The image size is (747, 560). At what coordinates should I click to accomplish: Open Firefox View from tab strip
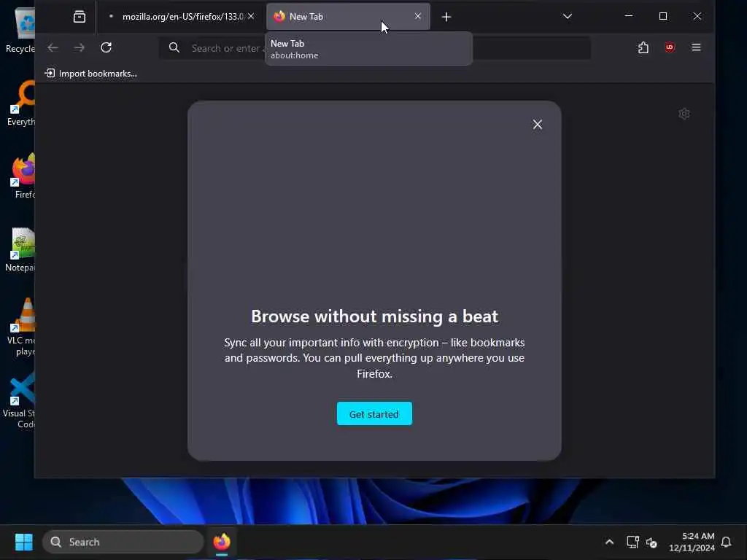point(80,17)
